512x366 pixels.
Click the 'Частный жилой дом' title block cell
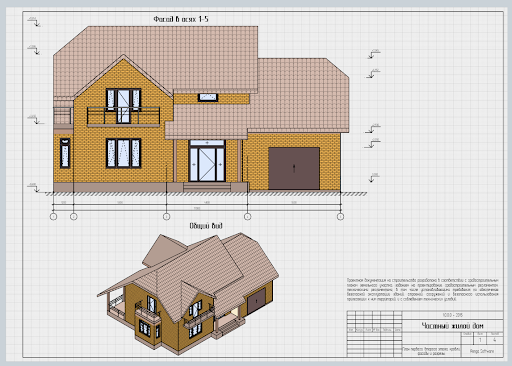[452, 326]
